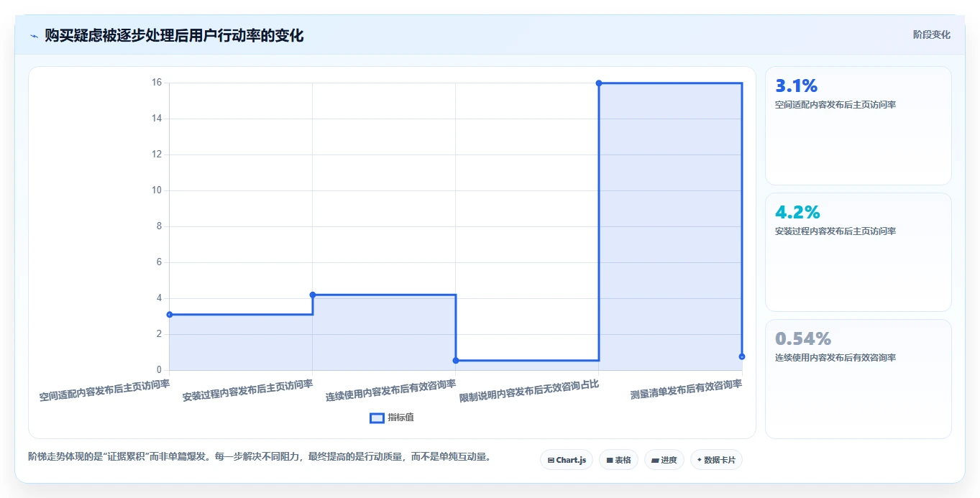Viewport: 980px width, 498px height.
Task: Click the 阶段变化 label in the header
Action: 931,34
